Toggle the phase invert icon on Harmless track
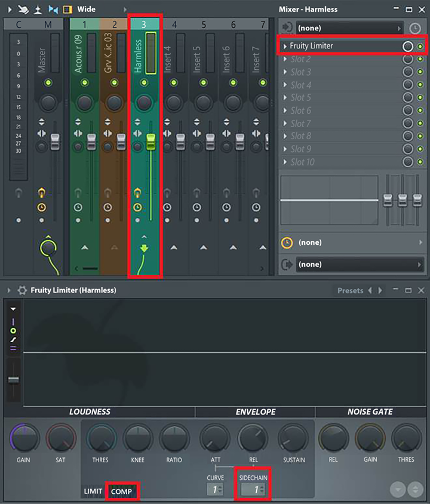 pos(137,122)
